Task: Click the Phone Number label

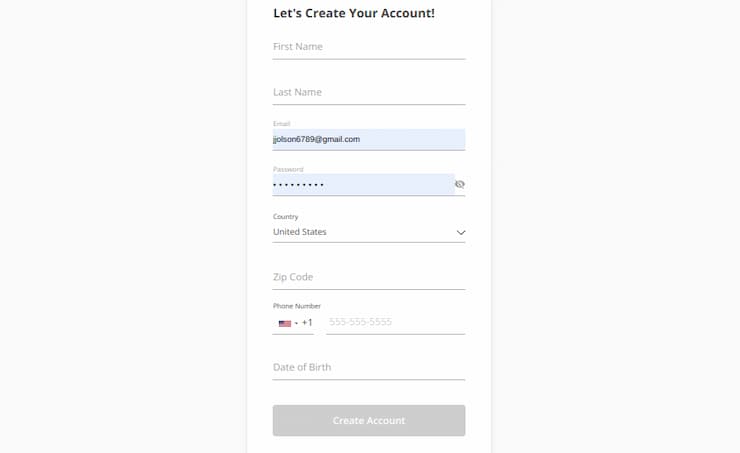Action: 297,306
